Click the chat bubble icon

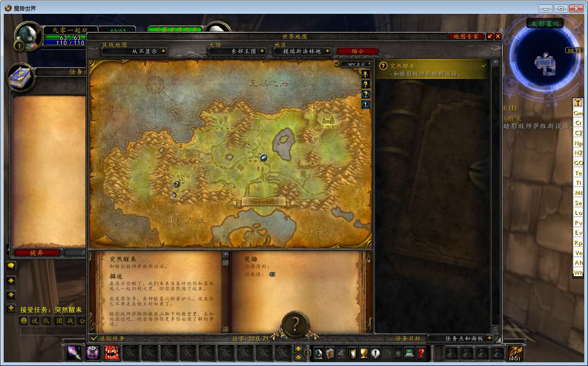point(11,266)
